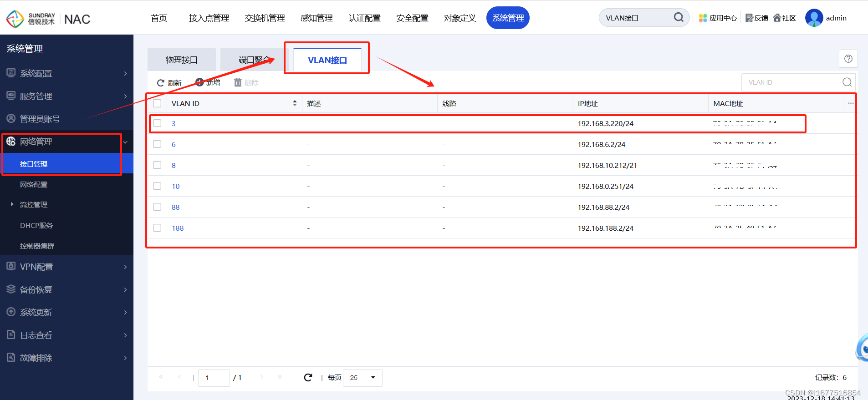Select 控制器集群 in sidebar
868x400 pixels.
click(37, 246)
